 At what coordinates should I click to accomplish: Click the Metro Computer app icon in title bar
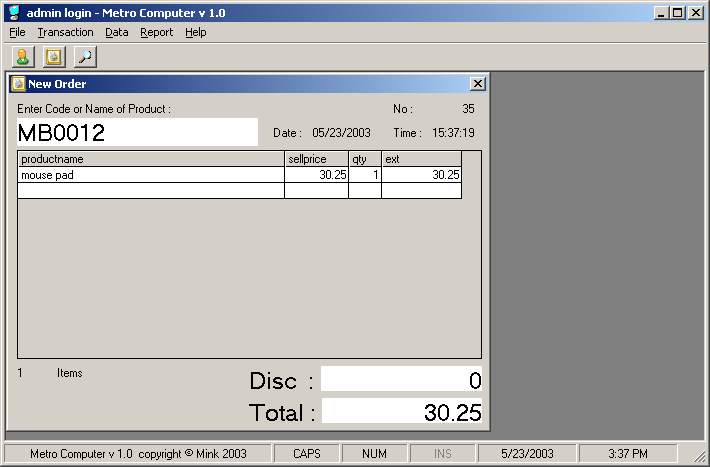click(13, 12)
